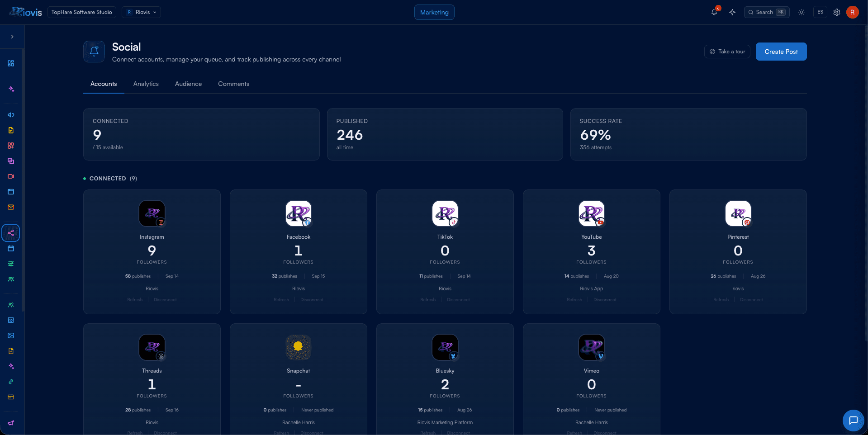Open the calendar icon in the sidebar
This screenshot has width=868, height=435.
(x=11, y=248)
